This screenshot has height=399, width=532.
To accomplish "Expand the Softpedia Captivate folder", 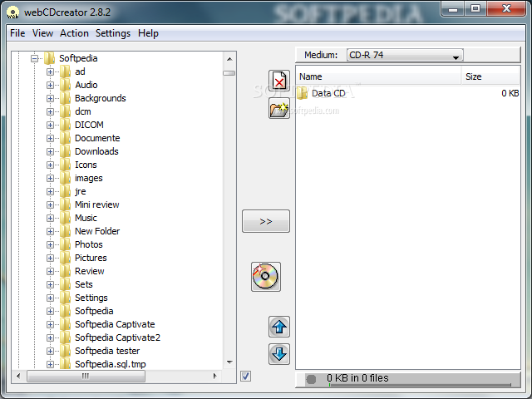I will point(50,324).
